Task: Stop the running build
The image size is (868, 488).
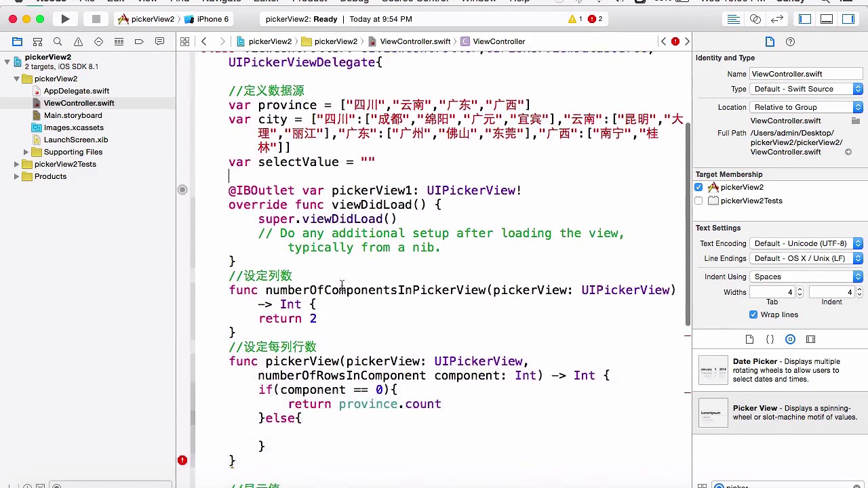Action: [x=96, y=19]
